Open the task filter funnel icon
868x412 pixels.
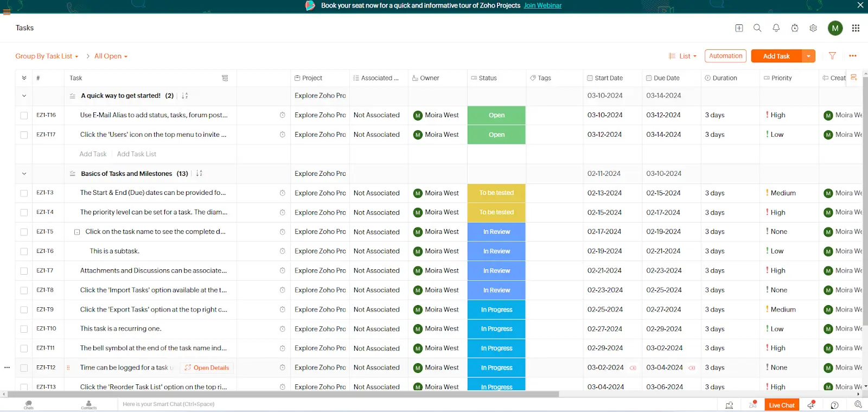pos(832,56)
